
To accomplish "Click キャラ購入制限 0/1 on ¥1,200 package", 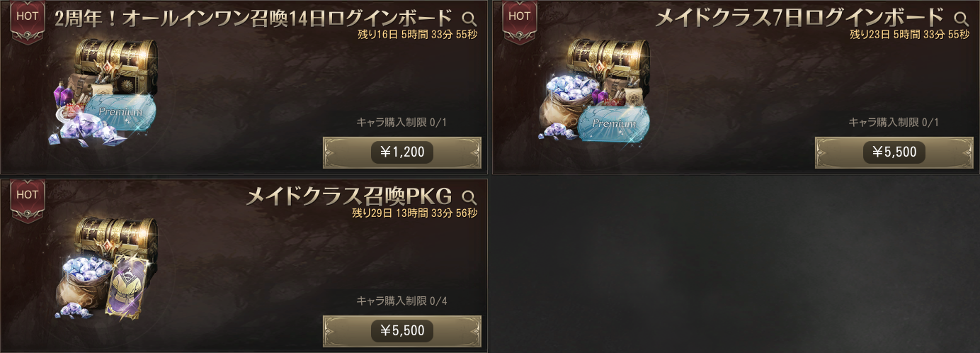I will (401, 123).
